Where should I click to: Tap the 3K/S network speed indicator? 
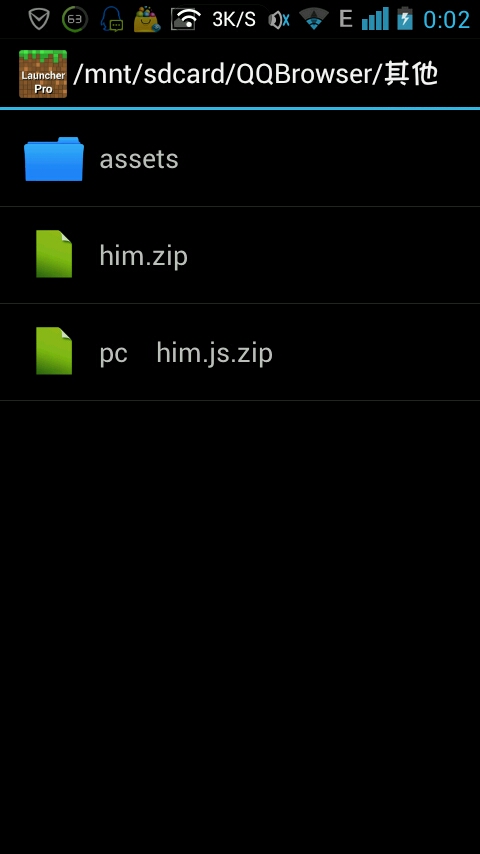pyautogui.click(x=234, y=20)
